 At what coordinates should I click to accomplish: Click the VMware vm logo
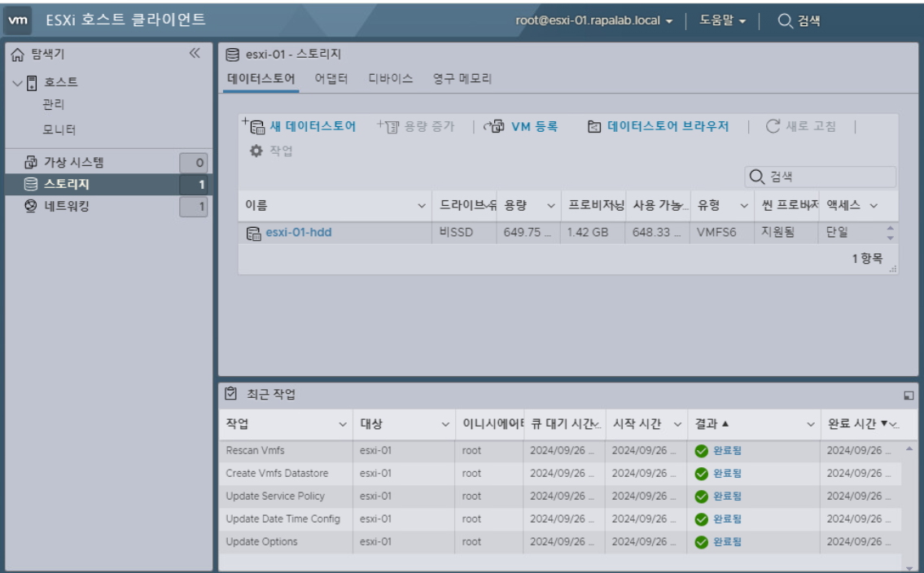click(x=18, y=20)
